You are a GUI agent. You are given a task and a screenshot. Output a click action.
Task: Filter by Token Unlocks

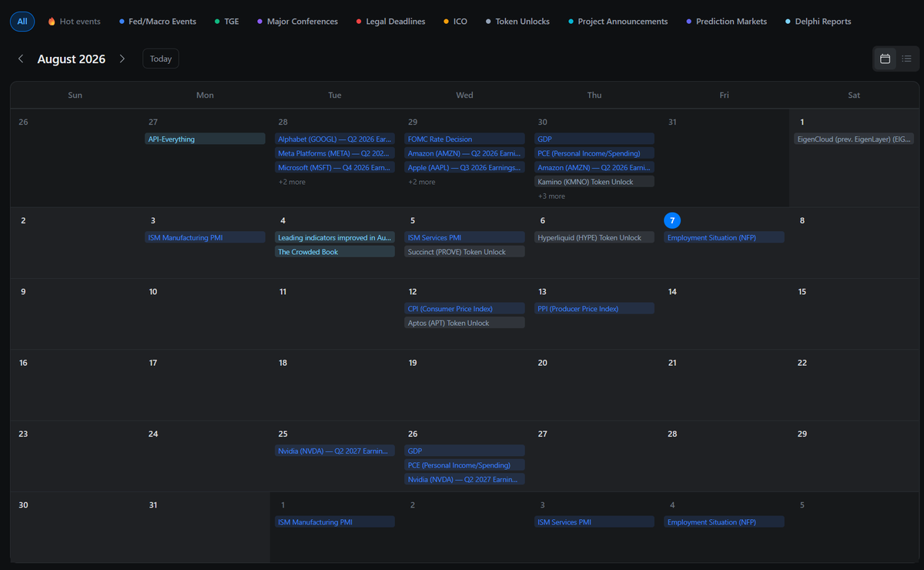click(x=517, y=22)
